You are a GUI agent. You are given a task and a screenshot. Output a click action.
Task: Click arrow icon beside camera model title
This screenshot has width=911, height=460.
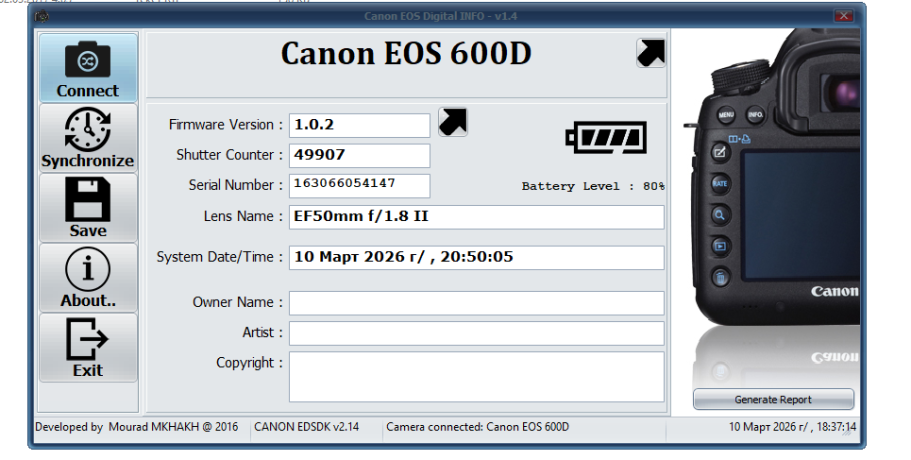click(x=651, y=53)
